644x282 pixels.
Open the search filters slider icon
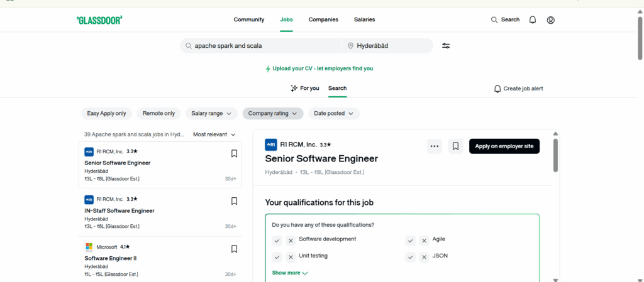click(x=446, y=46)
